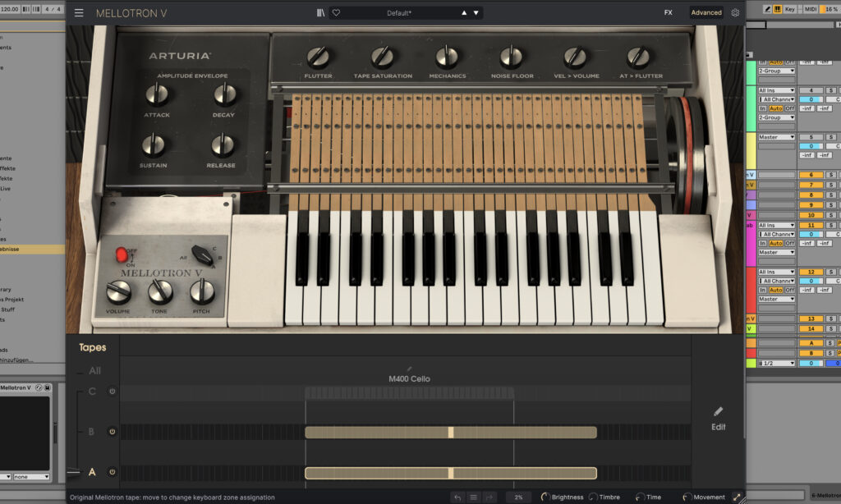Toggle power for tape track B
The image size is (841, 504).
pyautogui.click(x=112, y=432)
